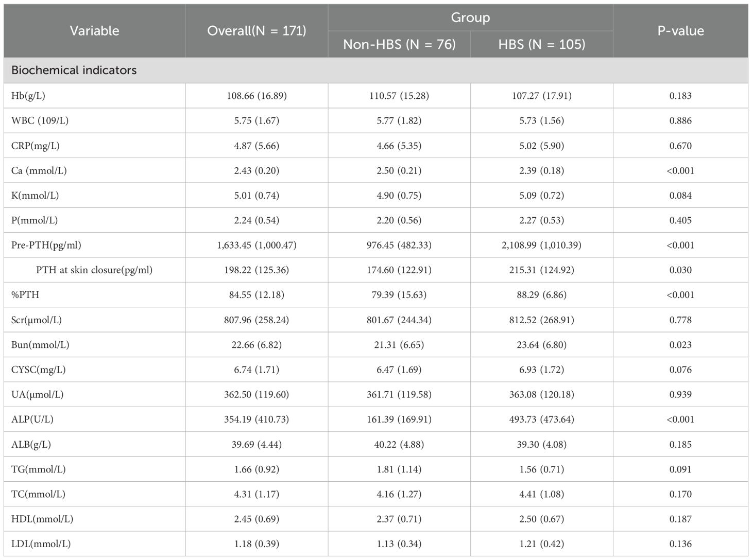The width and height of the screenshot is (752, 560).
Task: Click the Bun(mmol/L) P-value 0.023
Action: coord(680,345)
